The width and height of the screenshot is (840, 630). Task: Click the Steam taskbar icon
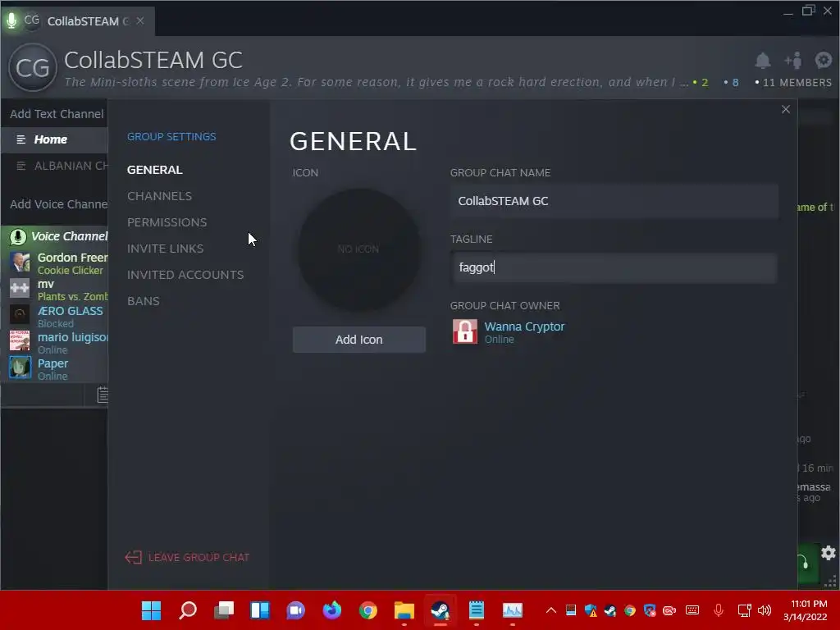441,610
